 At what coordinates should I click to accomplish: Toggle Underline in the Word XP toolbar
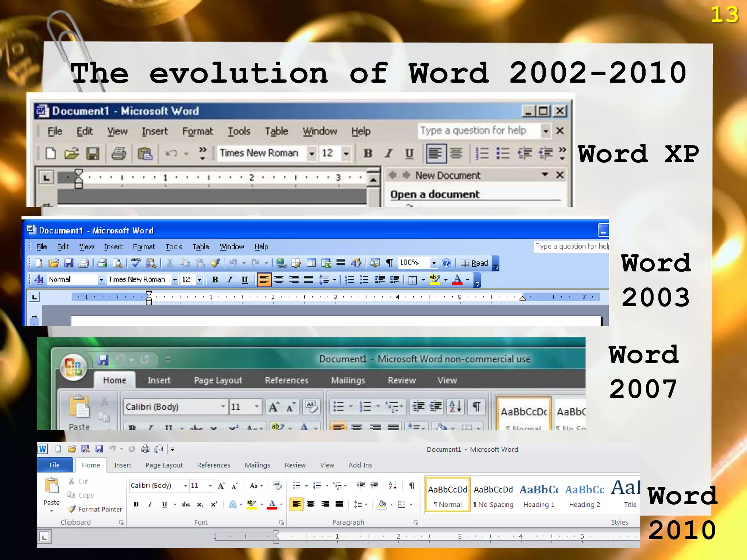(409, 153)
